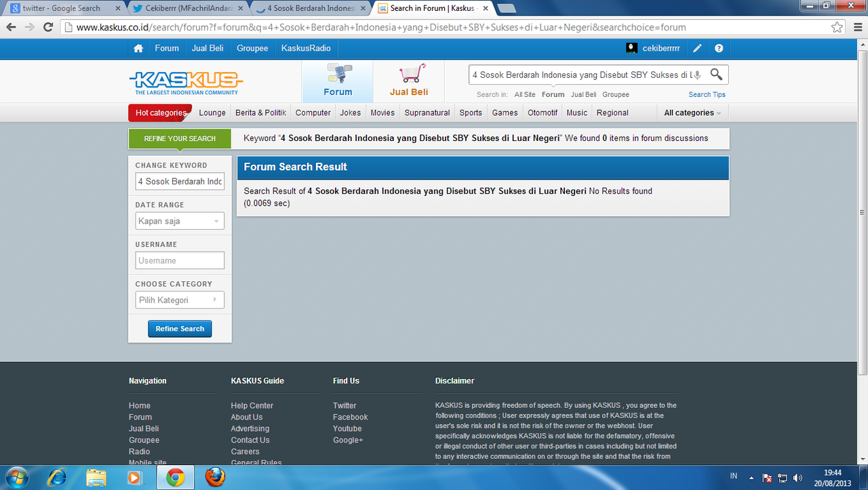This screenshot has height=490, width=868.
Task: Open Otomotif category
Action: (x=542, y=113)
